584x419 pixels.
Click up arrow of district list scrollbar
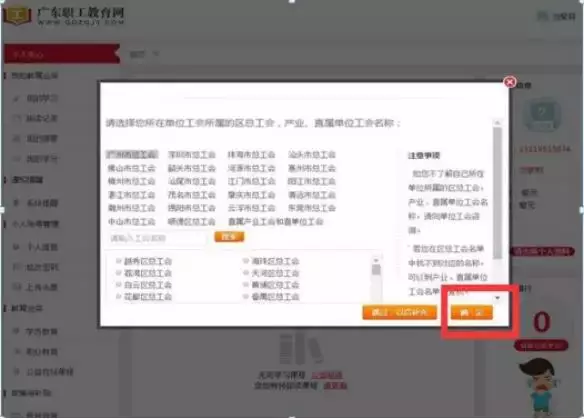pyautogui.click(x=376, y=260)
